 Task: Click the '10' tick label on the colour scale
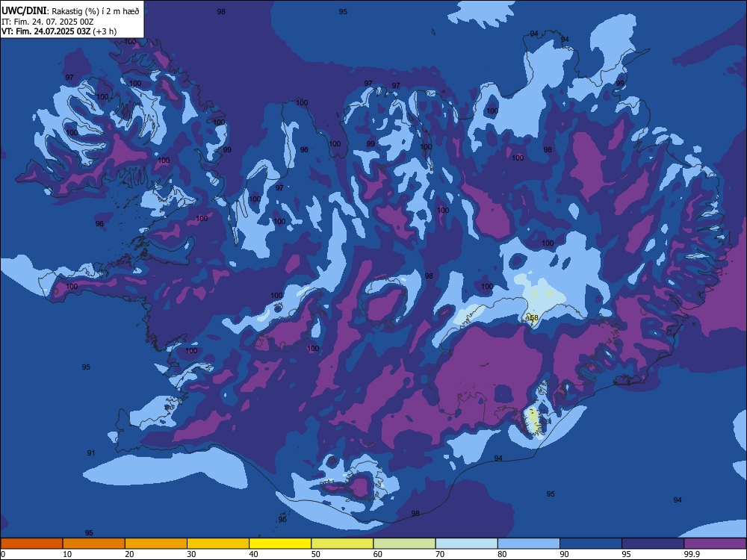click(x=67, y=554)
